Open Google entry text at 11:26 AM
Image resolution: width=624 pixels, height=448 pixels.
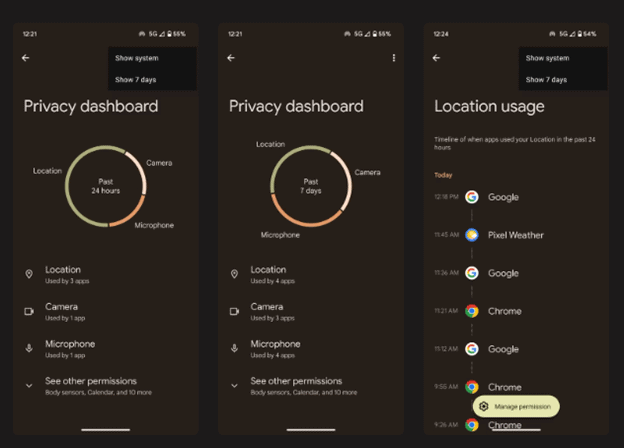[x=503, y=273]
